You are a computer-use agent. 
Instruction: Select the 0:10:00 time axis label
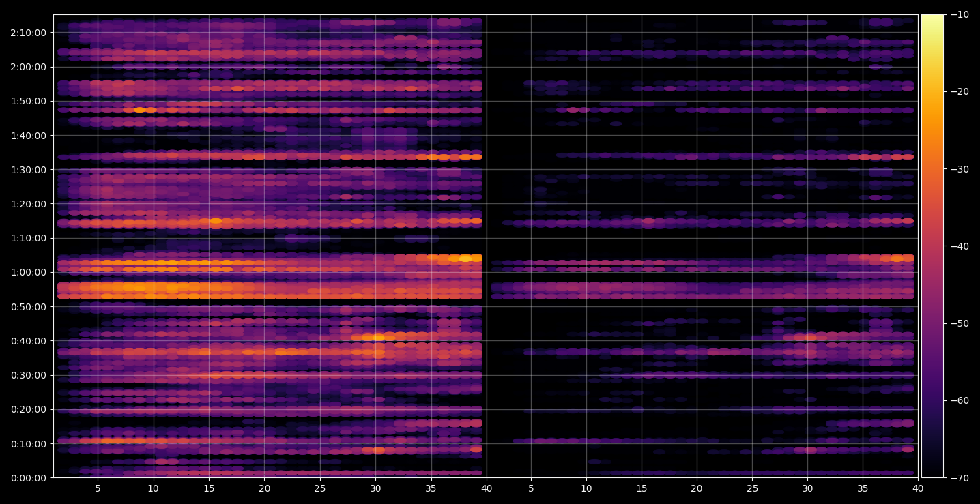[x=28, y=444]
